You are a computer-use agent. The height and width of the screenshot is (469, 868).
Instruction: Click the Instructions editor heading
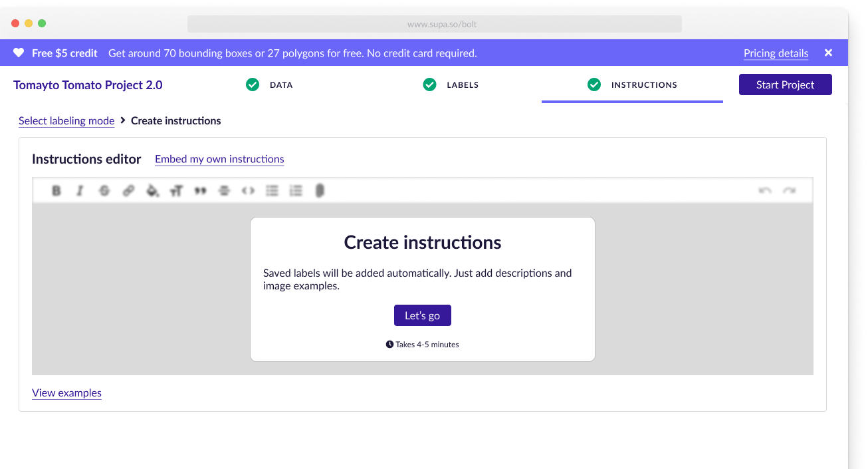pos(86,159)
